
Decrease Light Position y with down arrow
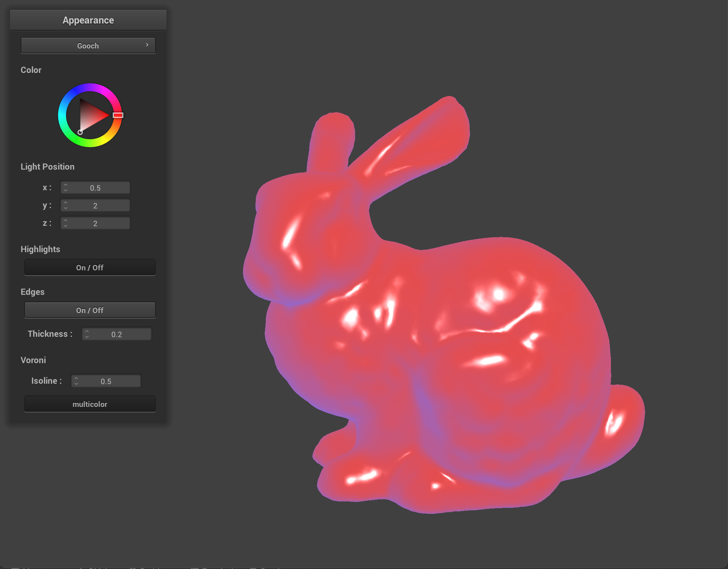point(65,208)
